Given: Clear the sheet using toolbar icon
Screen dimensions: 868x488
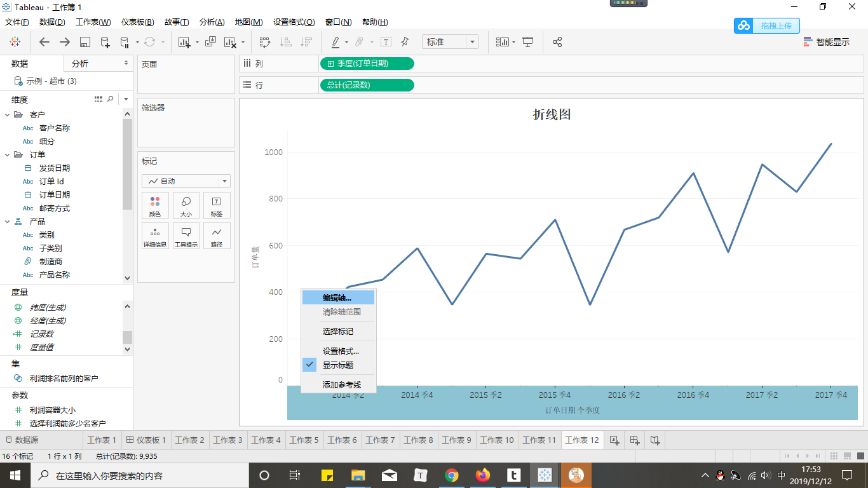Looking at the screenshot, I should (230, 42).
